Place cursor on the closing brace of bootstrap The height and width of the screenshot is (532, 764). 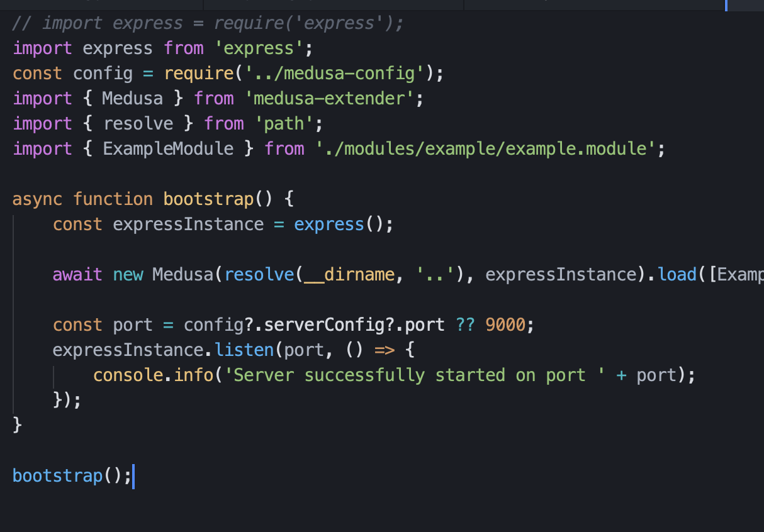(18, 425)
